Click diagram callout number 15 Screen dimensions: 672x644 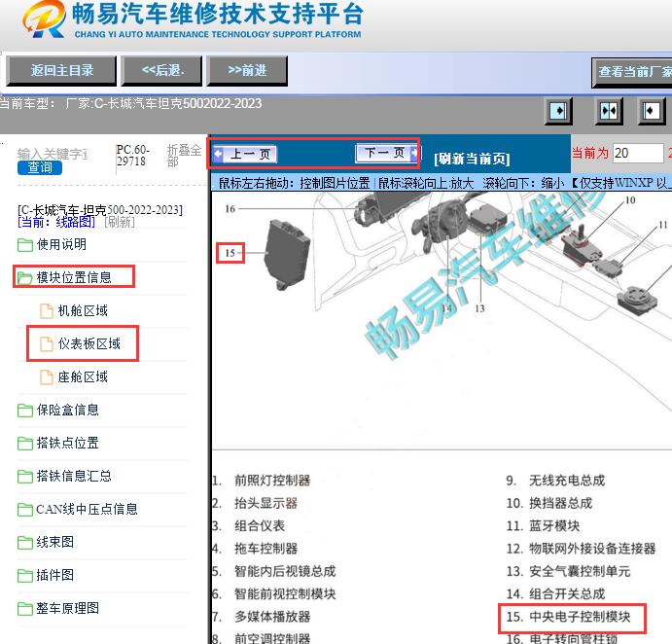point(230,253)
